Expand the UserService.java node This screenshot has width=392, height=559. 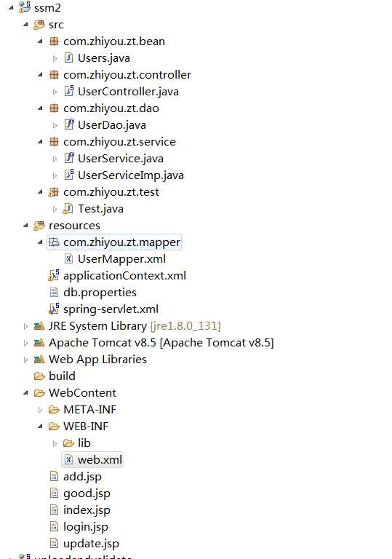(x=55, y=159)
